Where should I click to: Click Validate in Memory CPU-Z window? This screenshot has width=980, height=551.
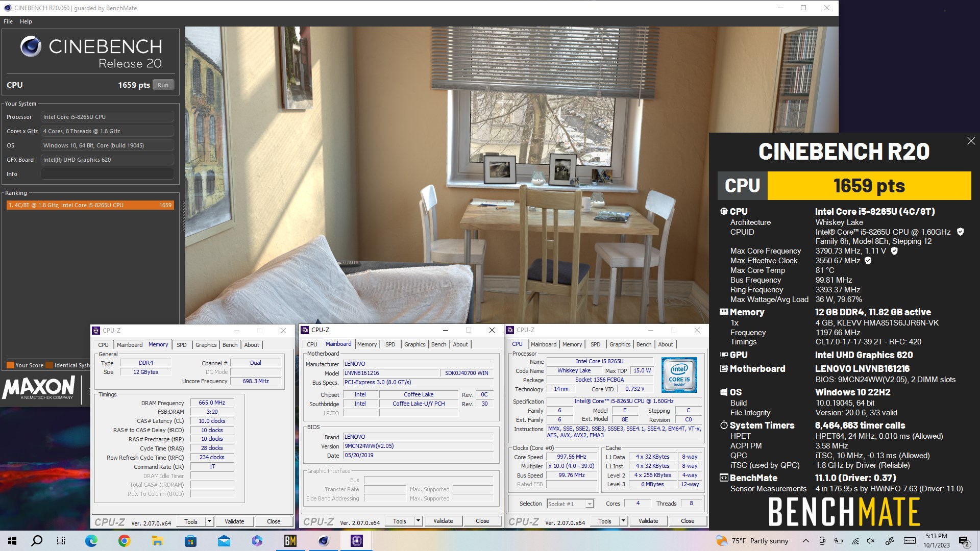tap(234, 521)
